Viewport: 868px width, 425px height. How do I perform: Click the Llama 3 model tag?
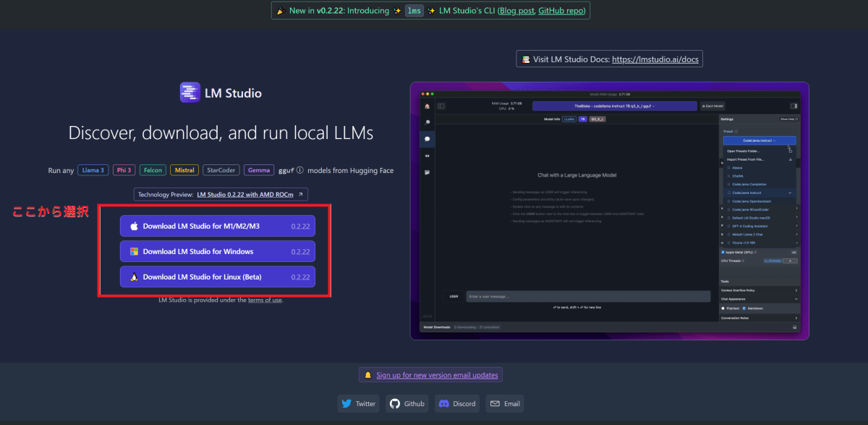tap(93, 171)
